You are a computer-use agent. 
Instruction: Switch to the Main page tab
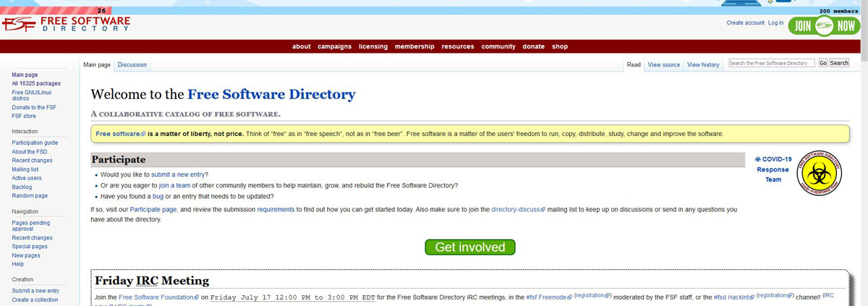(x=97, y=64)
